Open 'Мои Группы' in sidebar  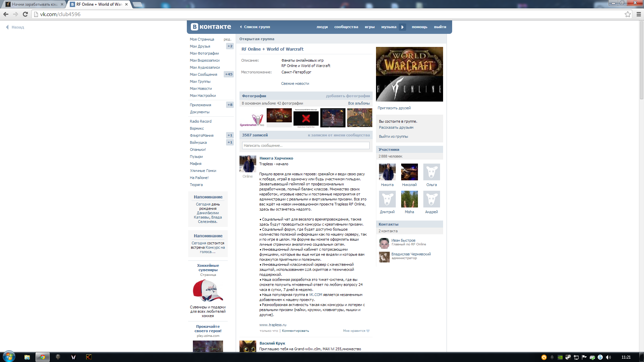[200, 81]
